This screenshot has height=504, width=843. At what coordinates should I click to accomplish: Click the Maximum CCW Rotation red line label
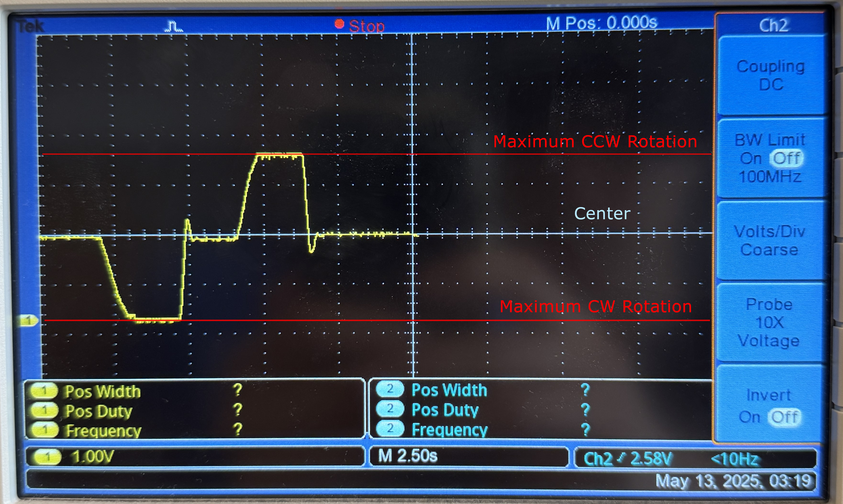(595, 142)
